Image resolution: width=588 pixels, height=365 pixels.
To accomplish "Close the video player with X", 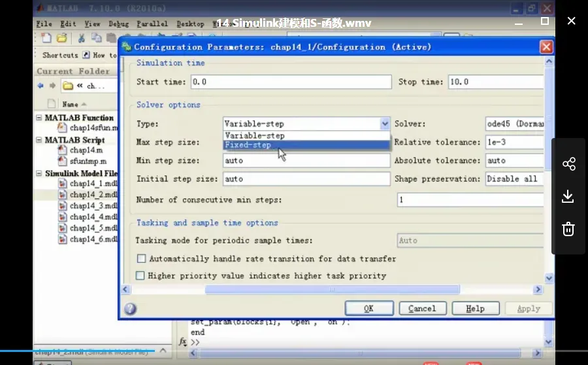I will coord(571,21).
